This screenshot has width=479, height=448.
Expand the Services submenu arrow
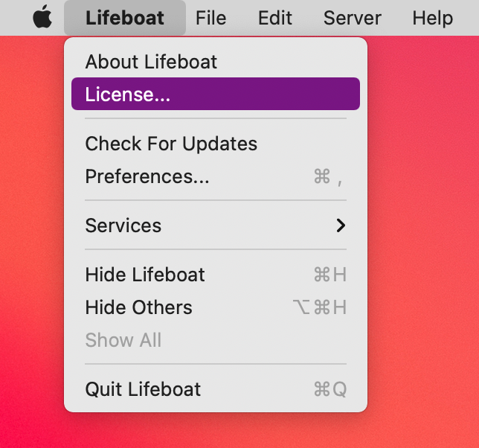point(341,225)
